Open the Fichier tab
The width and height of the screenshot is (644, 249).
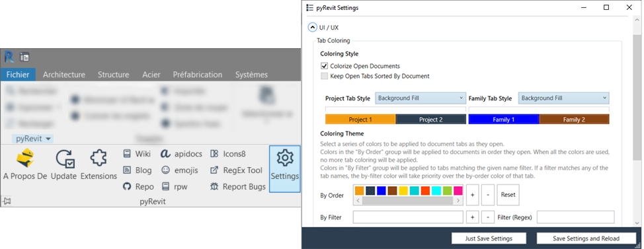pos(18,75)
